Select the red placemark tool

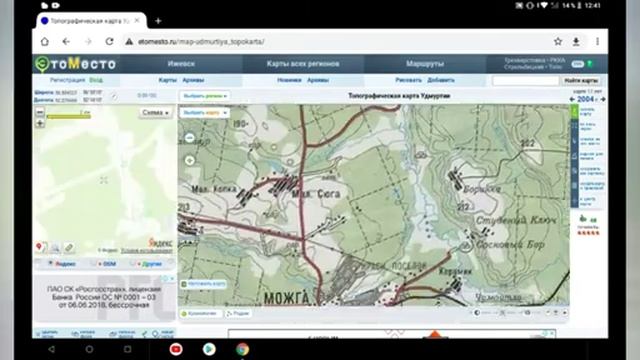(40, 247)
